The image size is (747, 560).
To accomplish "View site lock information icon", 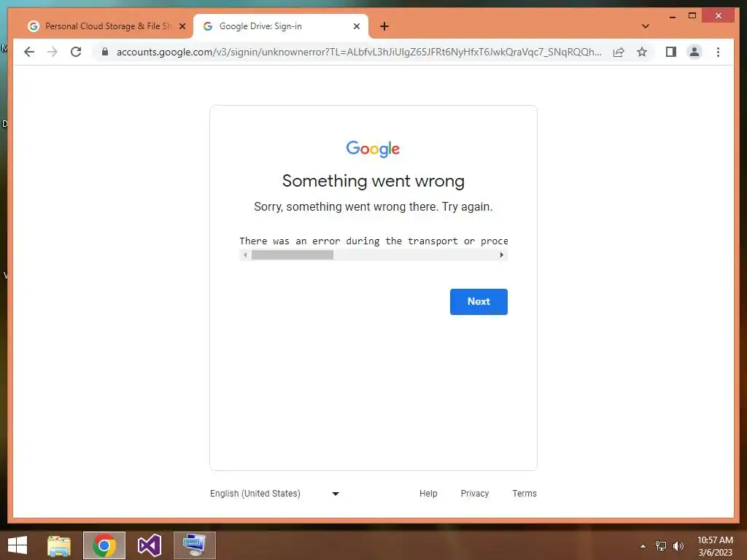I will pos(105,52).
